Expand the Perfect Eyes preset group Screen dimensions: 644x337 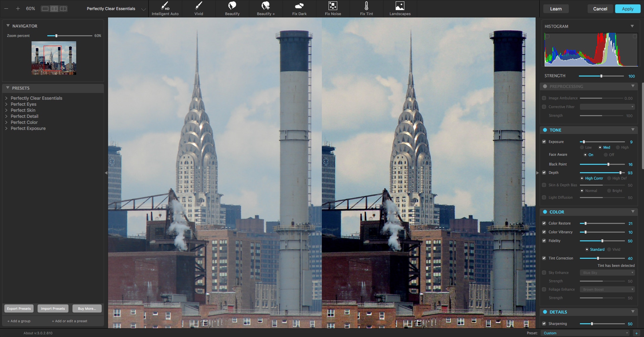[6, 104]
